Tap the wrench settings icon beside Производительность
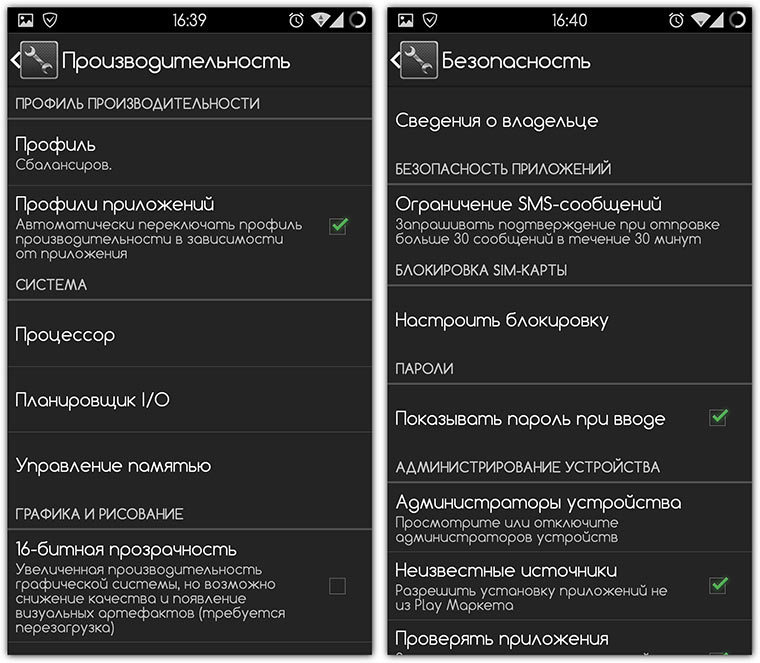The image size is (760, 663). click(39, 60)
